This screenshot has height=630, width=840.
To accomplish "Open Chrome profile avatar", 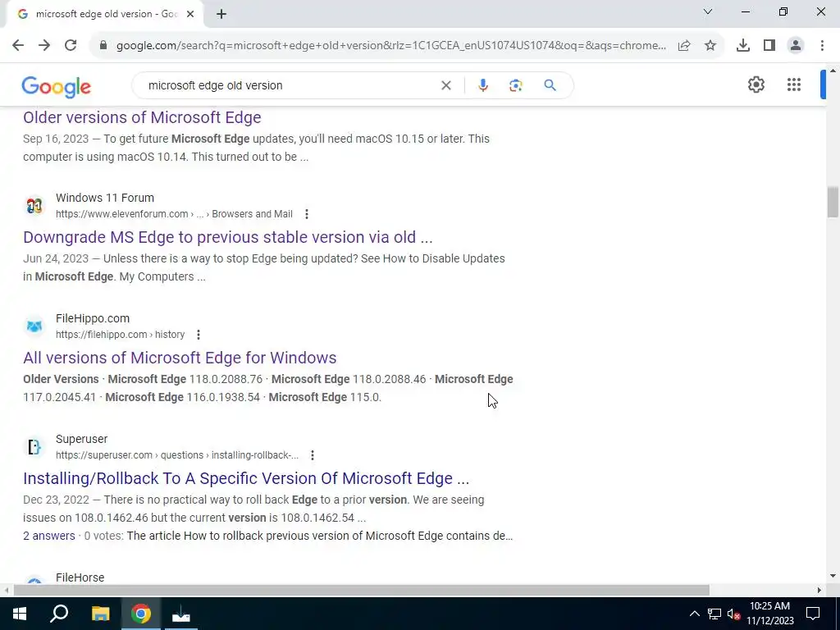I will click(x=796, y=46).
